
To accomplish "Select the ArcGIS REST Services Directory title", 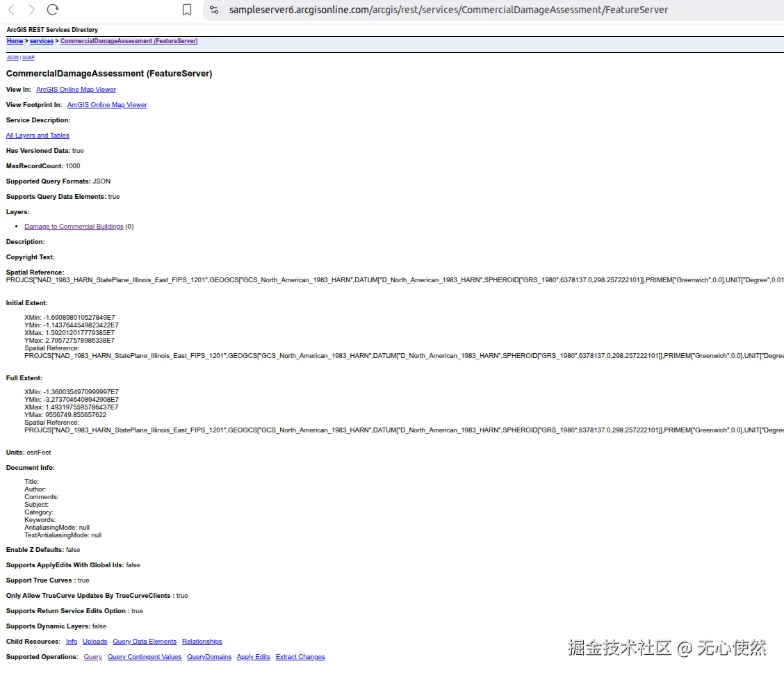I will pos(52,30).
